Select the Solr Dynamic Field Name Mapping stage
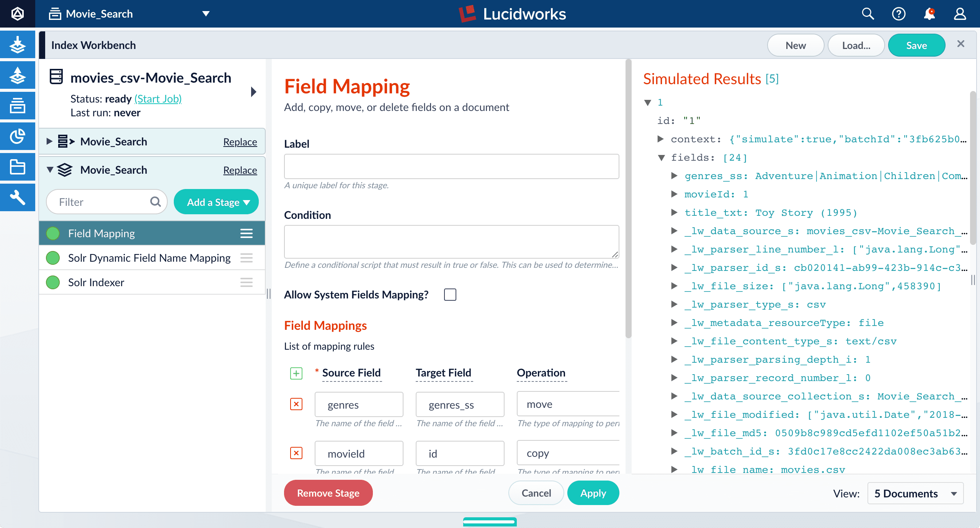The height and width of the screenshot is (528, 980). click(x=149, y=258)
